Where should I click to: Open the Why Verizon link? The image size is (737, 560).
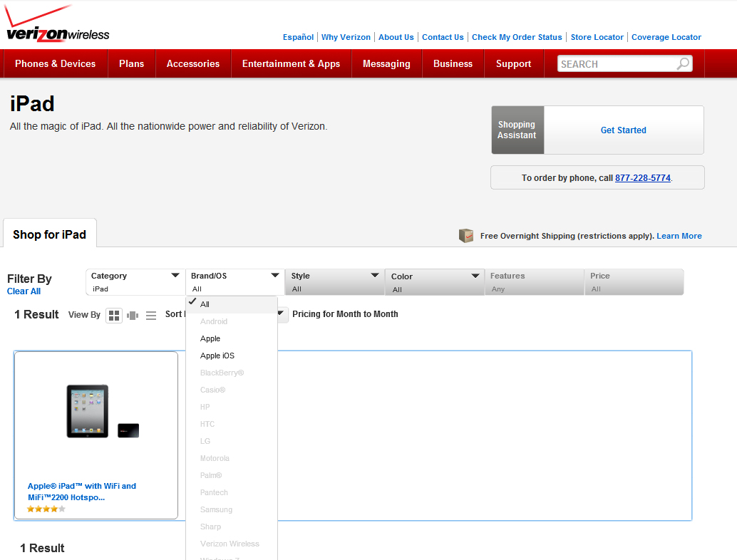point(346,37)
